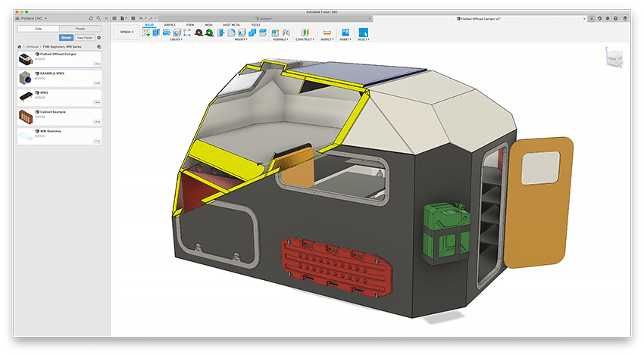Refresh the data panel
This screenshot has height=355, width=644.
click(92, 17)
